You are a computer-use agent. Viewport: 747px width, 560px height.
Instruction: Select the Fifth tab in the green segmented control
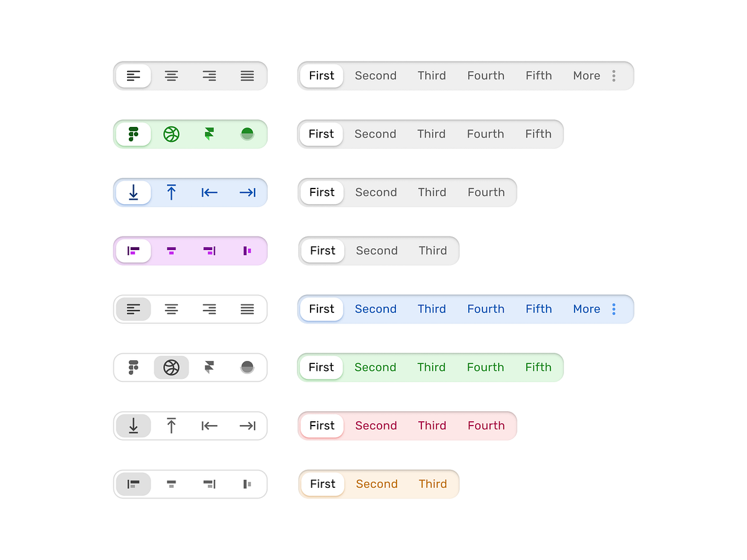(538, 367)
